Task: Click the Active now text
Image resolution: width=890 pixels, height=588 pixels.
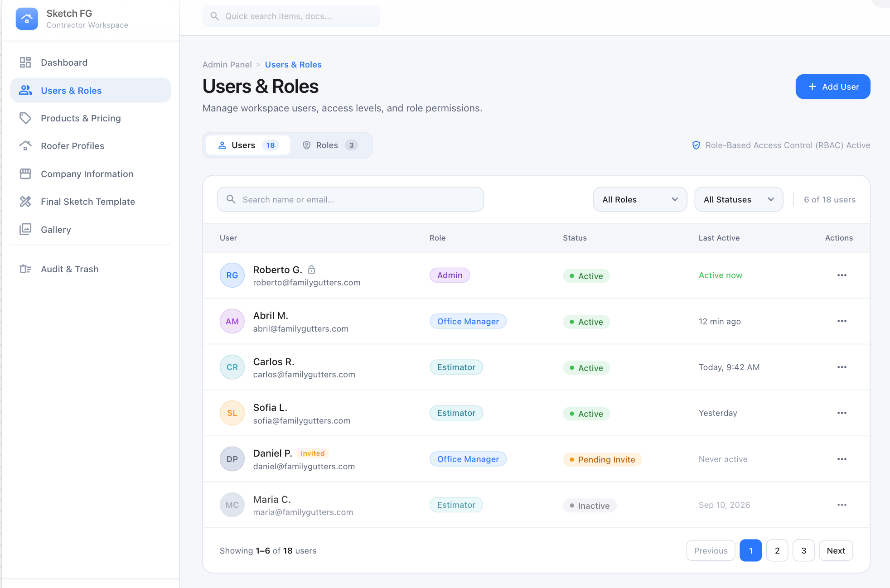Action: [x=720, y=275]
